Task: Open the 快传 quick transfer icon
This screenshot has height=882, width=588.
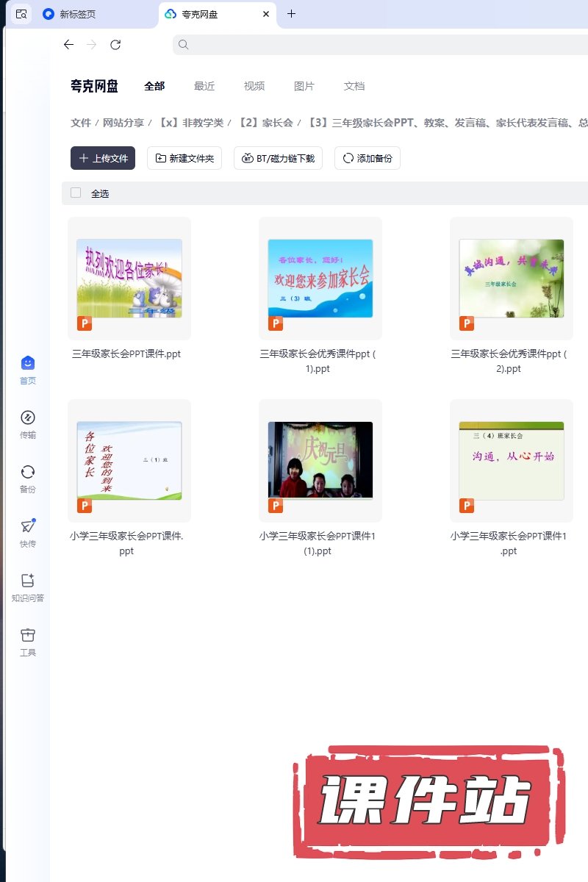Action: pos(28,527)
